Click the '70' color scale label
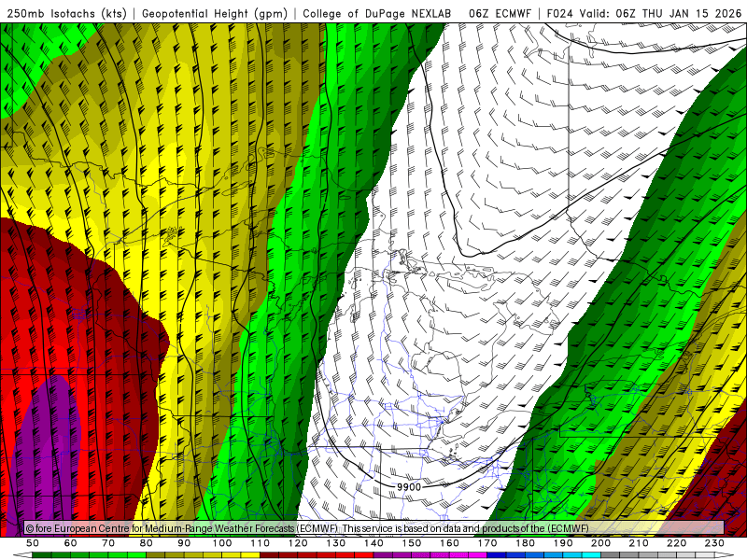The height and width of the screenshot is (560, 747). [108, 543]
